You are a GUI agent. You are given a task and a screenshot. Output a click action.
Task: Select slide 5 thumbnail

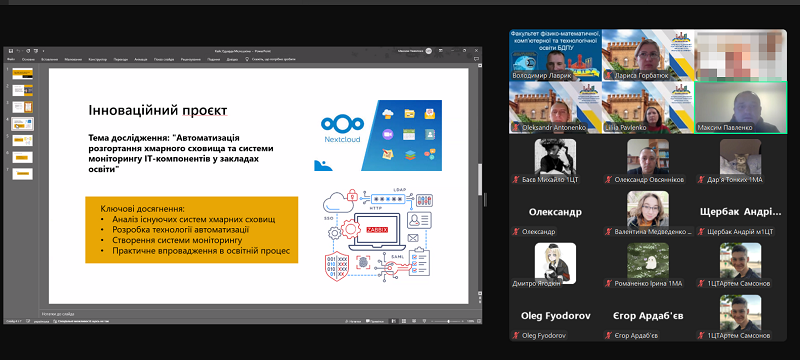pos(22,140)
